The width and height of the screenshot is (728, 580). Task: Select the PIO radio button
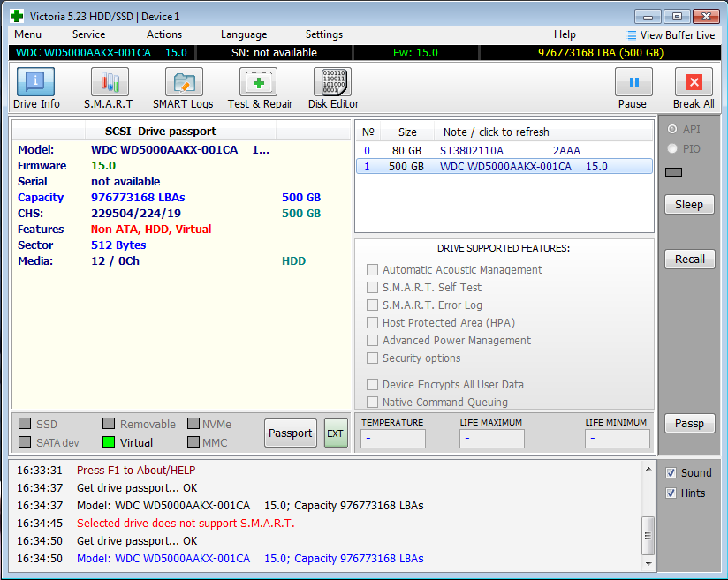click(x=672, y=149)
